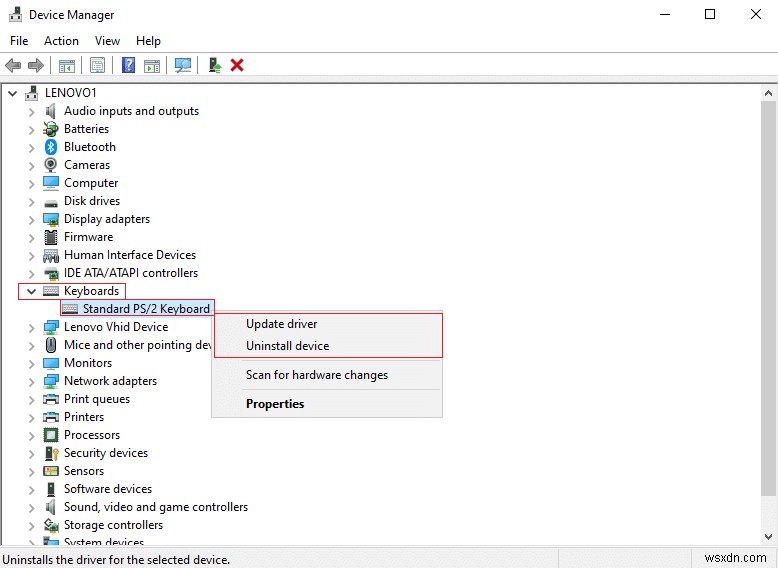Click the Human Interface Devices icon
The height and width of the screenshot is (568, 778).
[51, 255]
